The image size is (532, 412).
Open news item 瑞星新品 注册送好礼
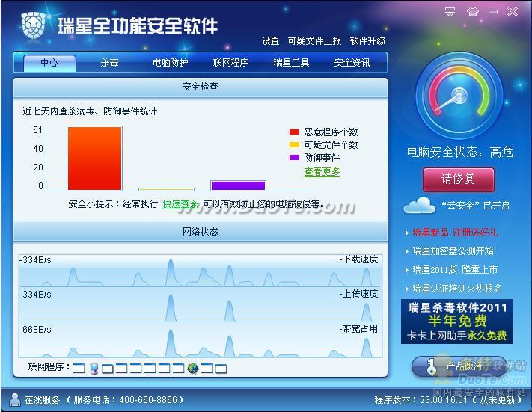(x=455, y=233)
